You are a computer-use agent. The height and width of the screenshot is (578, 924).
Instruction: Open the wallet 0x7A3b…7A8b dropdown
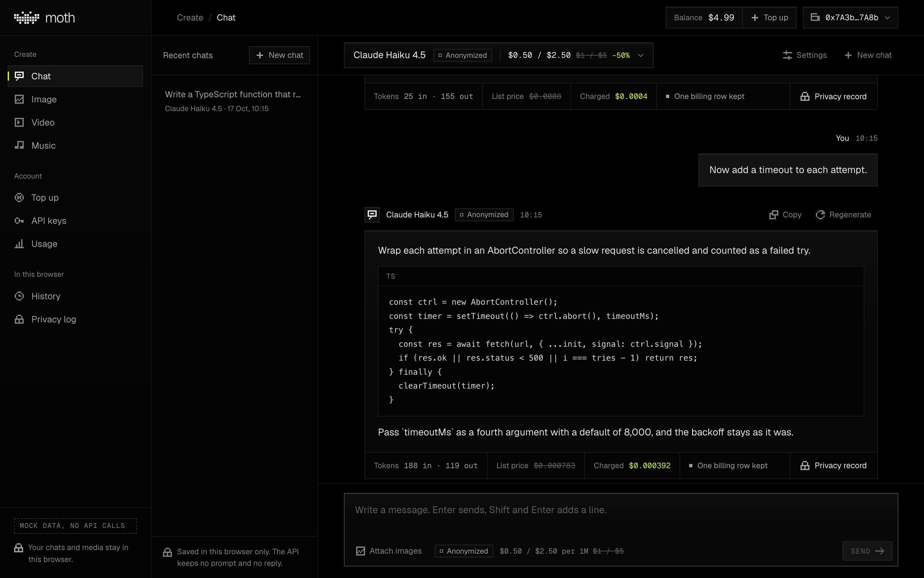point(850,18)
